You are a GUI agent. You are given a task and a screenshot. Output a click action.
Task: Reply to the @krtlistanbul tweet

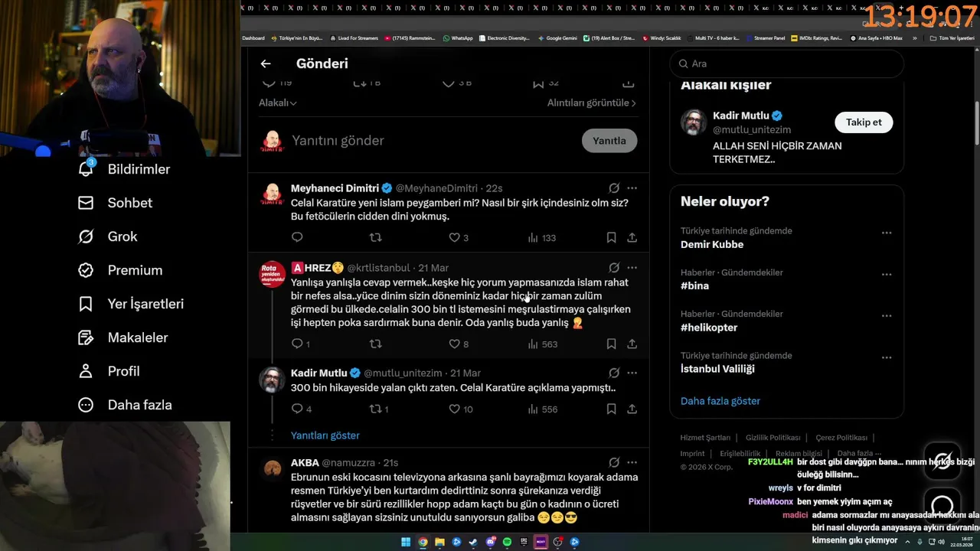click(301, 344)
